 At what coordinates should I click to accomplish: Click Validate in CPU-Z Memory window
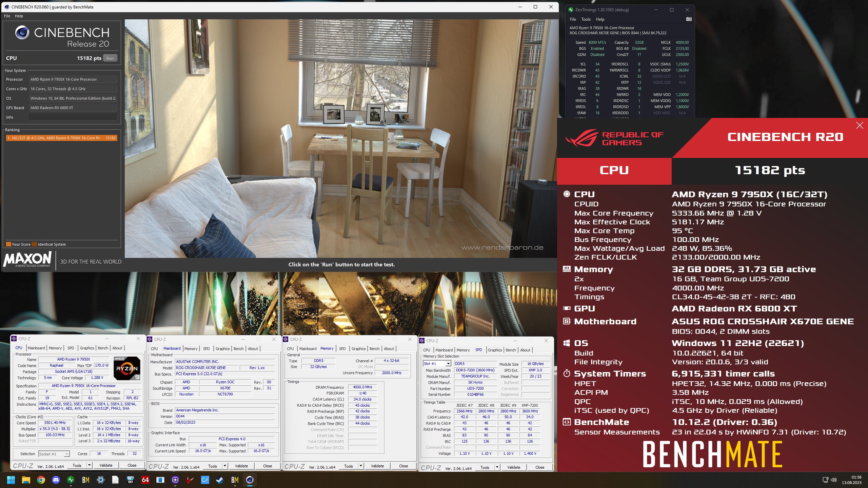377,466
